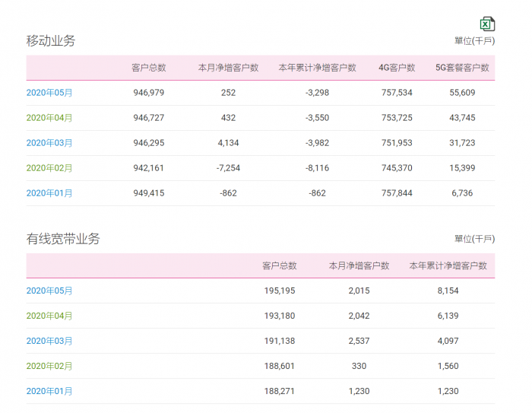Image resolution: width=532 pixels, height=413 pixels.
Task: Click 本年累计净增客户数 header in 移动业务 table
Action: pos(317,68)
